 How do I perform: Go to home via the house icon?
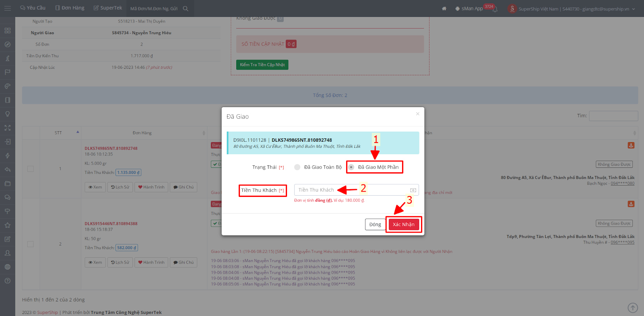(444, 8)
